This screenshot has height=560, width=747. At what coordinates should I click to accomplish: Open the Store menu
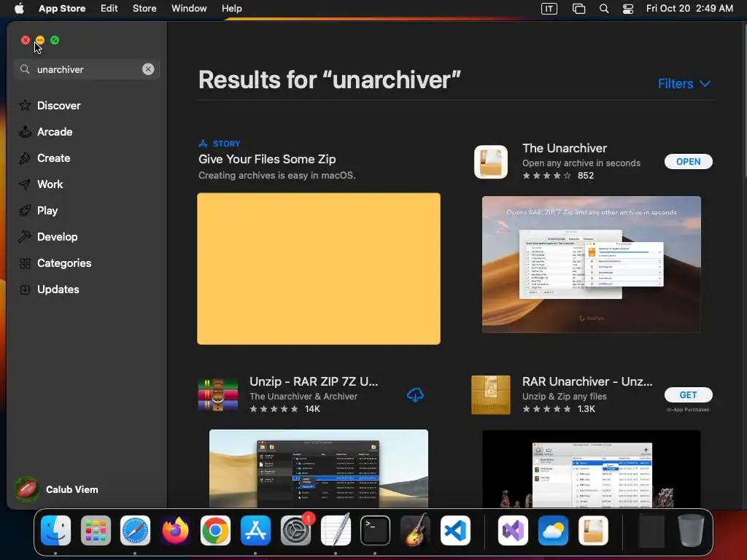tap(144, 8)
